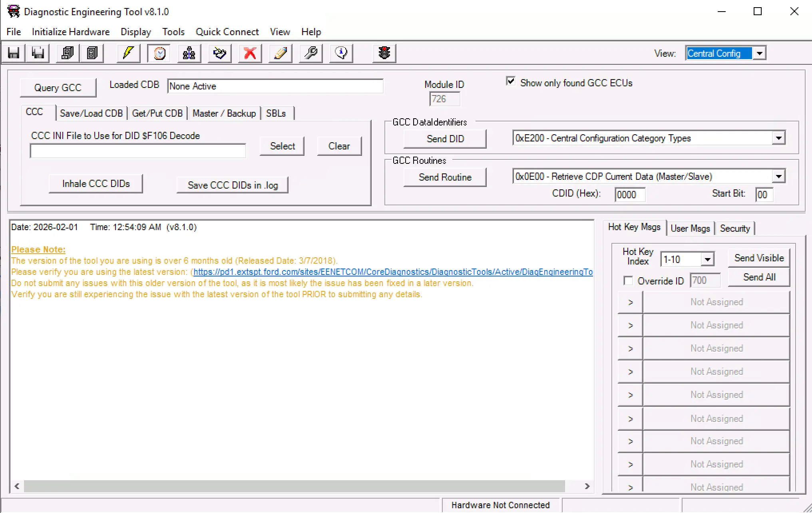812x513 pixels.
Task: Expand the GCC DataIdentifiers DID dropdown
Action: tap(778, 138)
